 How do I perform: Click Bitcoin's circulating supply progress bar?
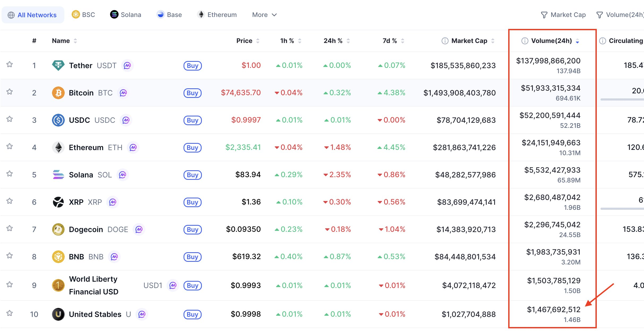[622, 99]
